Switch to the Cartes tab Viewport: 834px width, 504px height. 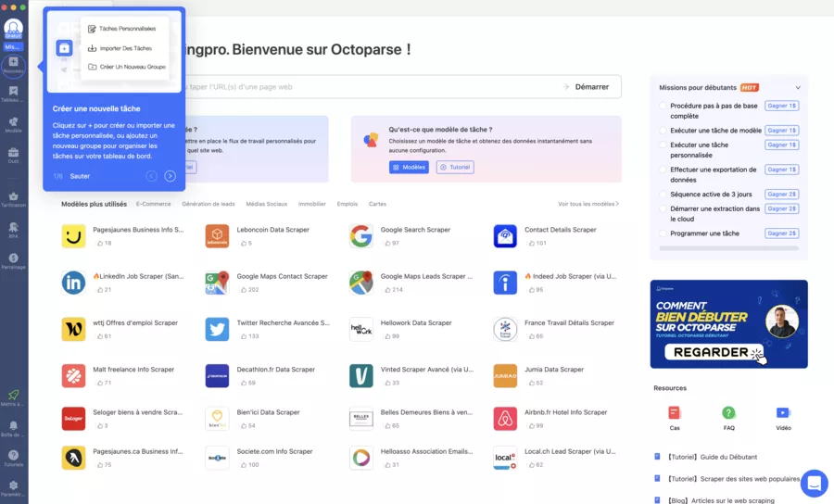click(378, 204)
